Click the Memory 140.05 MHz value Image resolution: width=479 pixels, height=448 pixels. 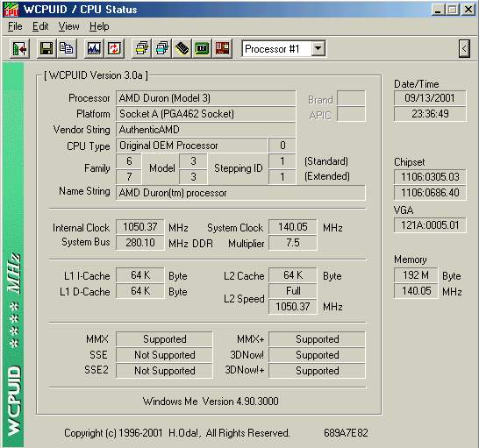tap(416, 291)
